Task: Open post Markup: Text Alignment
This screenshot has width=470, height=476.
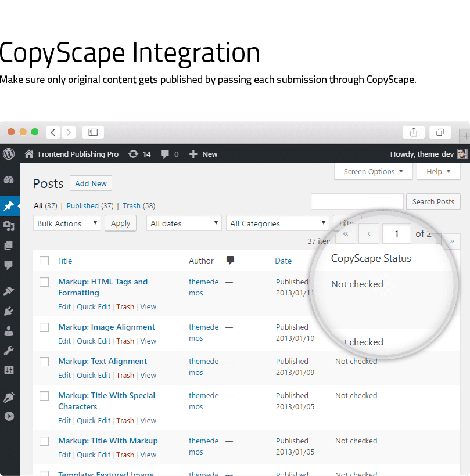Action: click(x=103, y=361)
